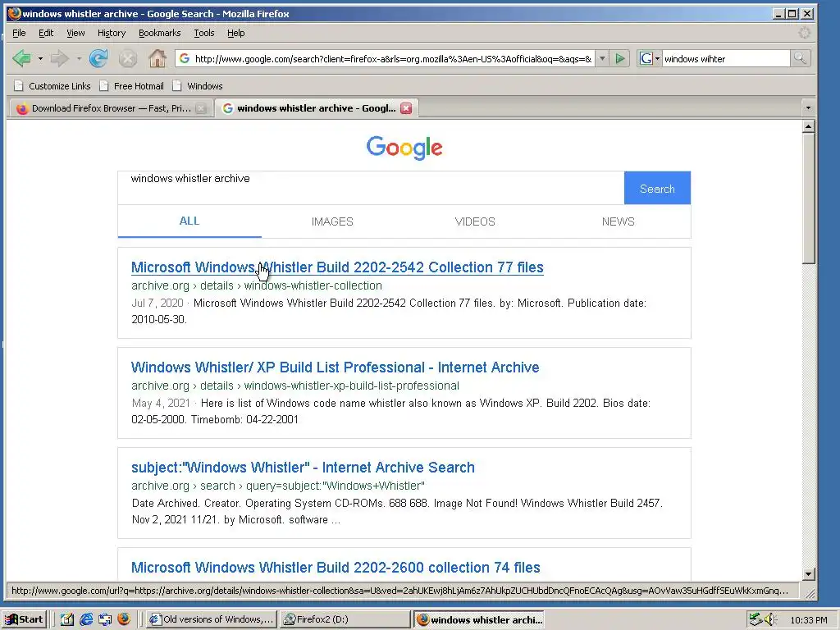Click the third quick launch icon after Internet Explorer
Image resolution: width=840 pixels, height=630 pixels.
(x=104, y=619)
